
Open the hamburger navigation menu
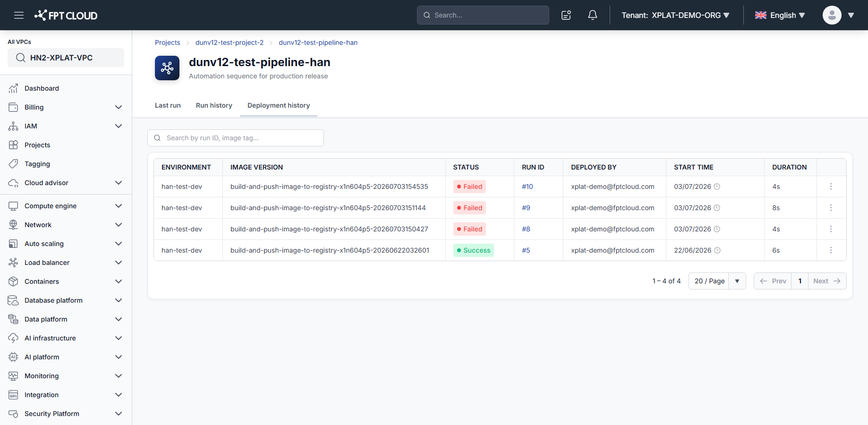pos(19,15)
